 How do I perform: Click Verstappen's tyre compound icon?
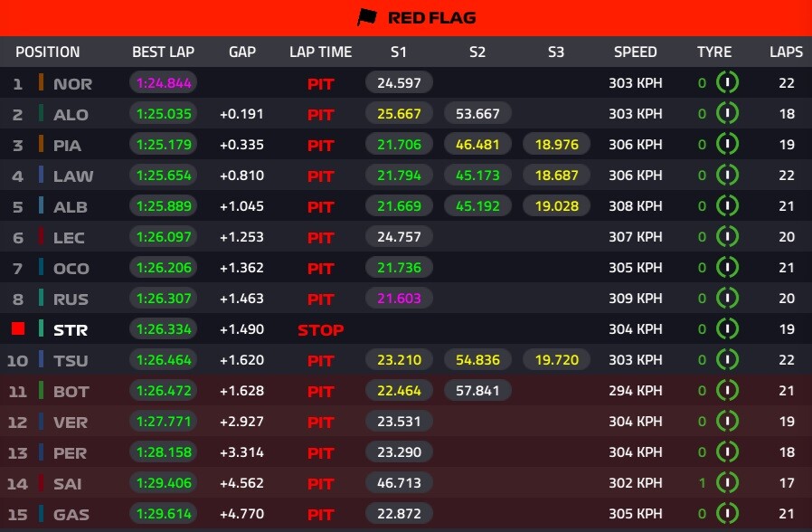pyautogui.click(x=727, y=422)
